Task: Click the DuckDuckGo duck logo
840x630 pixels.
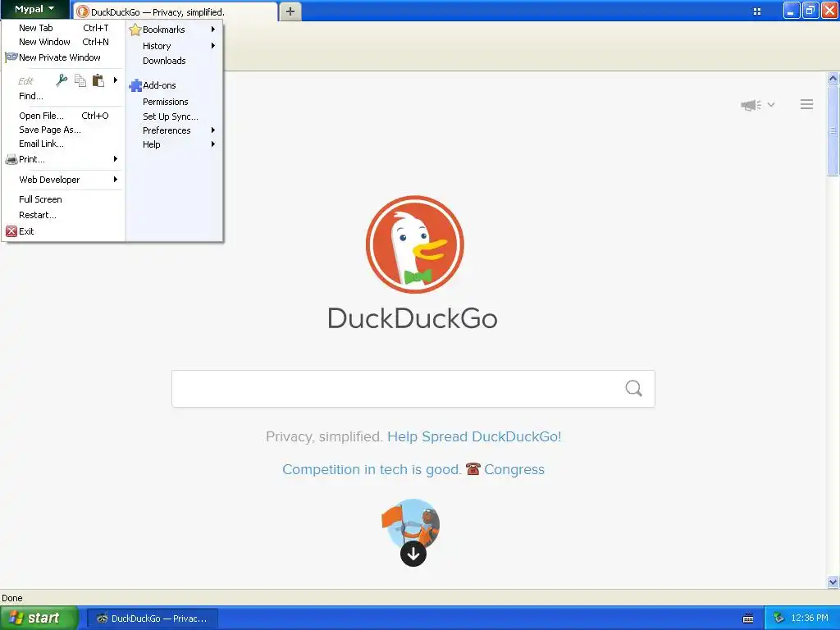Action: [414, 244]
